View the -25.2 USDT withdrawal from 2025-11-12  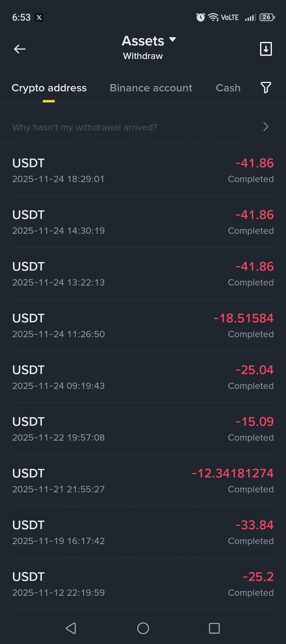(x=143, y=584)
